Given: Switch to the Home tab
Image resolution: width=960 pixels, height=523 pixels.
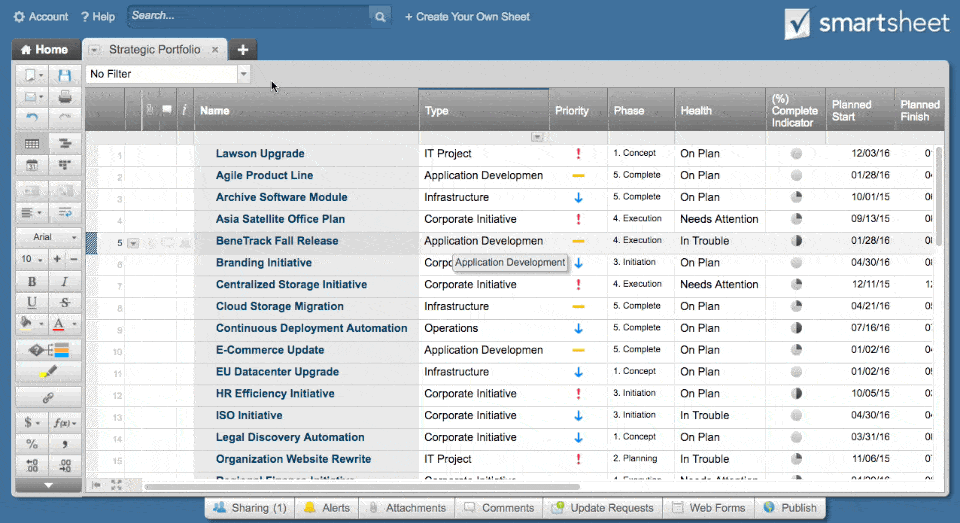Looking at the screenshot, I should tap(45, 49).
